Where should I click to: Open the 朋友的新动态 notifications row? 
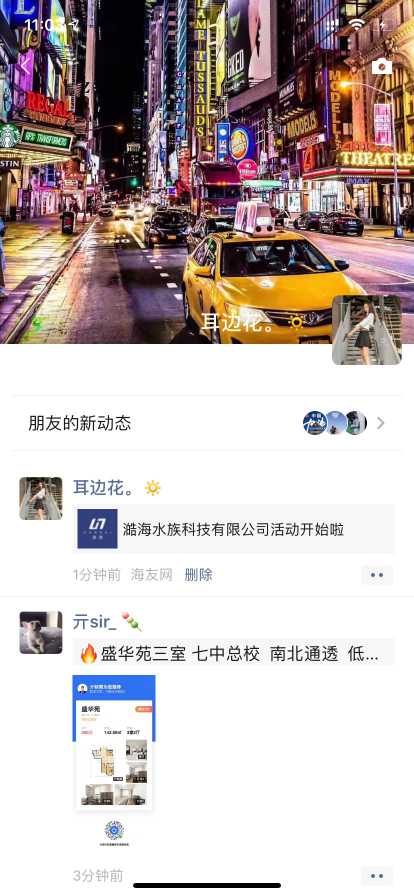click(207, 423)
